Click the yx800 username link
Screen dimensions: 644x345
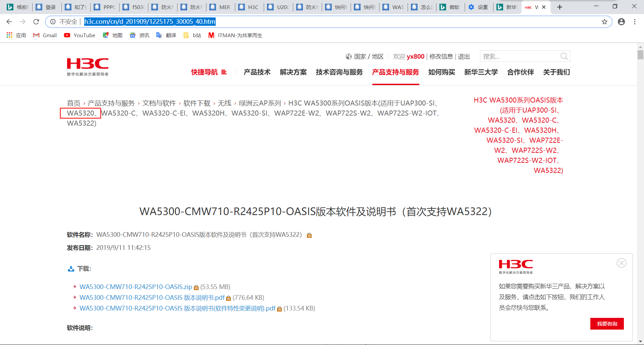(416, 57)
